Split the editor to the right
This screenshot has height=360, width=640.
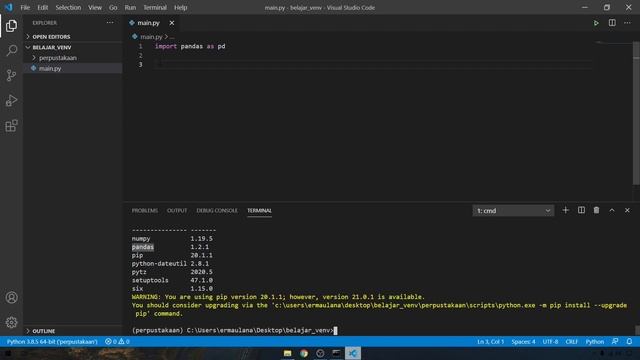[612, 23]
